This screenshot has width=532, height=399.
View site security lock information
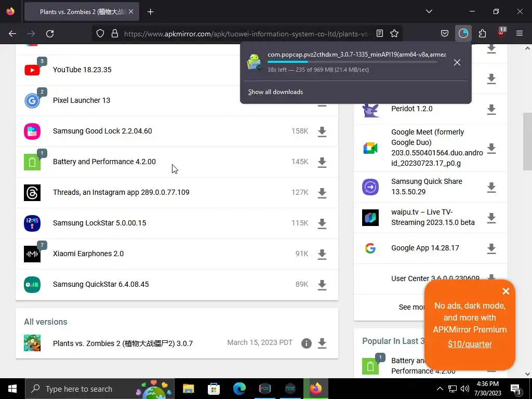click(115, 34)
